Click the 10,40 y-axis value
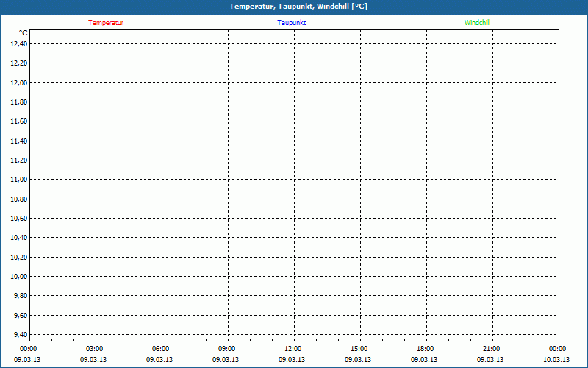Image resolution: width=588 pixels, height=368 pixels. tap(19, 238)
